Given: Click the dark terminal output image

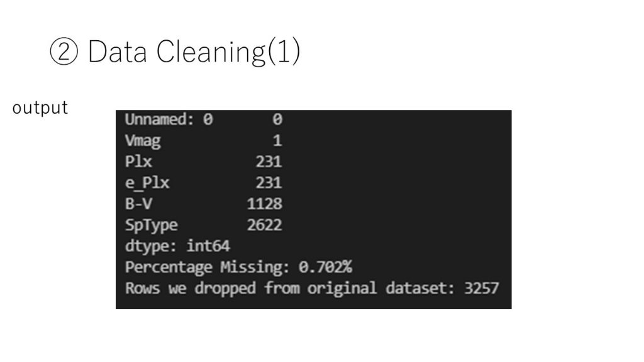Looking at the screenshot, I should coord(313,209).
